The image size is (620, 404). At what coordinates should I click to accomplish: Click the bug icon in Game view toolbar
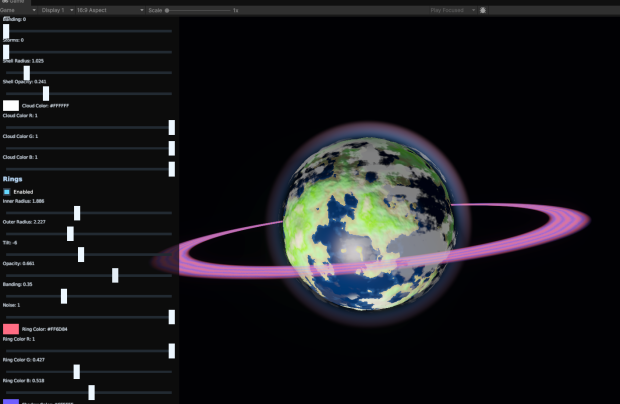tap(483, 10)
